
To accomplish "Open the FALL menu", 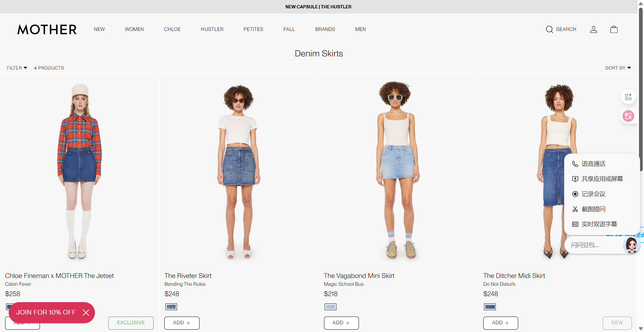I will pyautogui.click(x=289, y=29).
